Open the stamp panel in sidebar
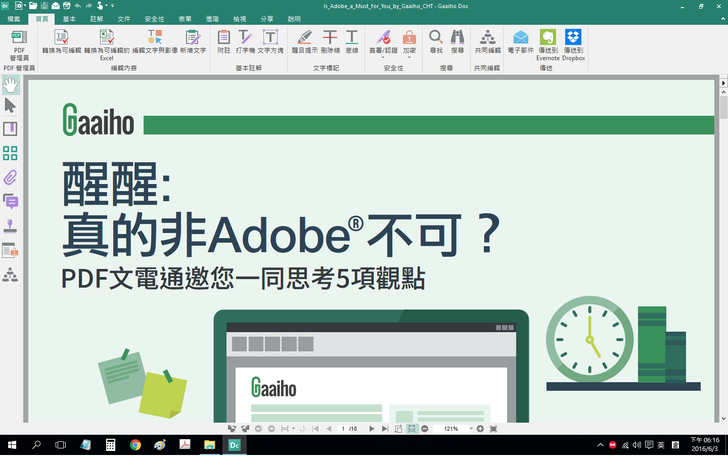Viewport: 728px width, 457px height. point(10,226)
